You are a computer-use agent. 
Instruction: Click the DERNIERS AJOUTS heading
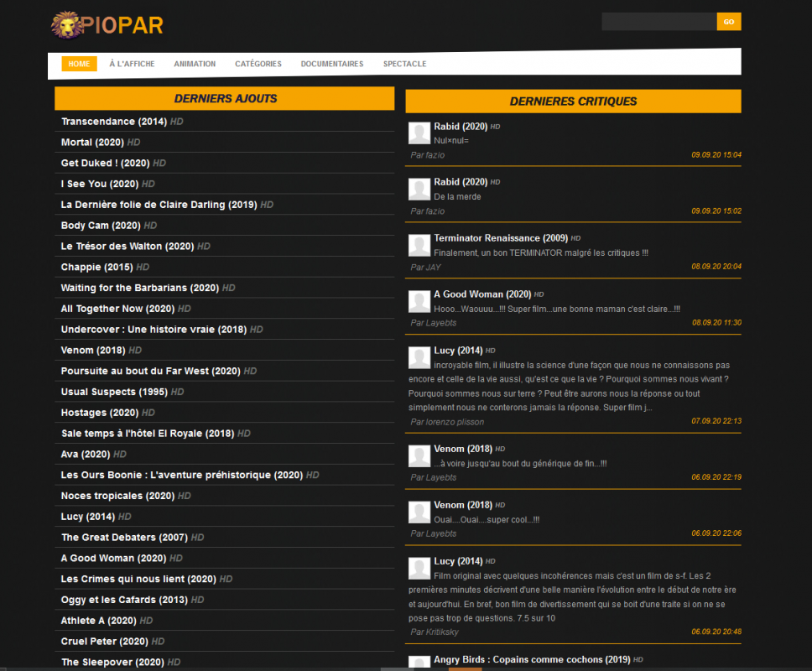tap(226, 98)
